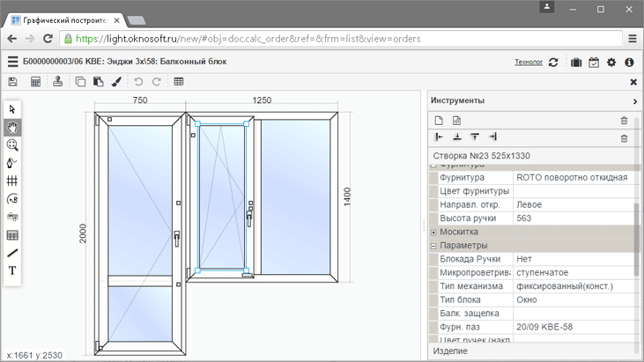Open the Изделие section tab
The height and width of the screenshot is (362, 644).
(451, 351)
